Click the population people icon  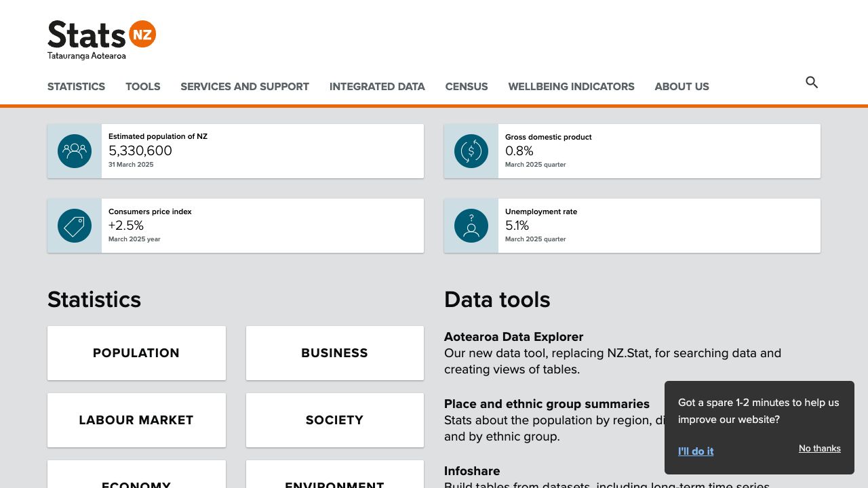tap(75, 151)
